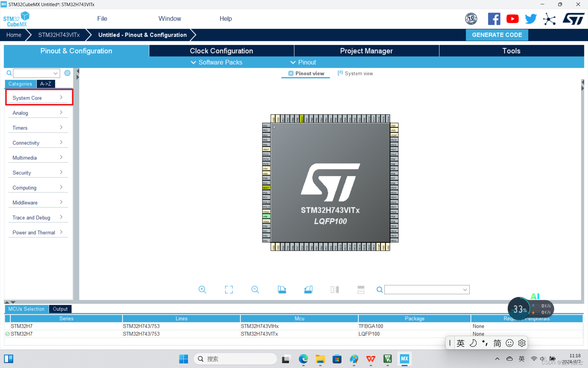This screenshot has width=588, height=368.
Task: Click the fit-to-screen pinout icon
Action: [x=229, y=289]
